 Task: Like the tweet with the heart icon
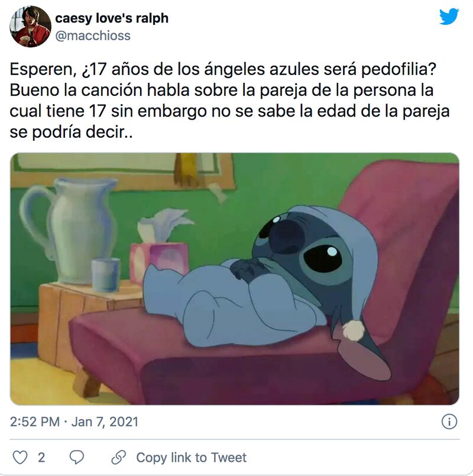pyautogui.click(x=20, y=457)
